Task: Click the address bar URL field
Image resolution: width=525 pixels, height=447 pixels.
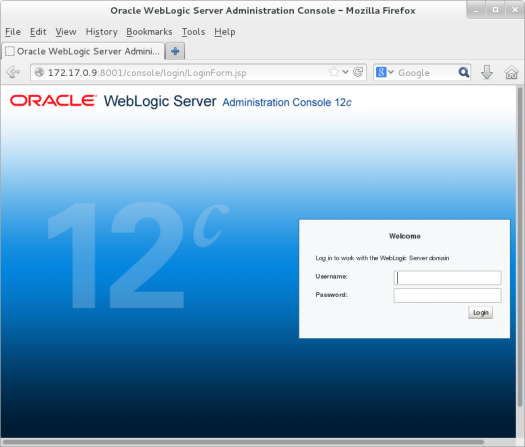Action: point(184,72)
